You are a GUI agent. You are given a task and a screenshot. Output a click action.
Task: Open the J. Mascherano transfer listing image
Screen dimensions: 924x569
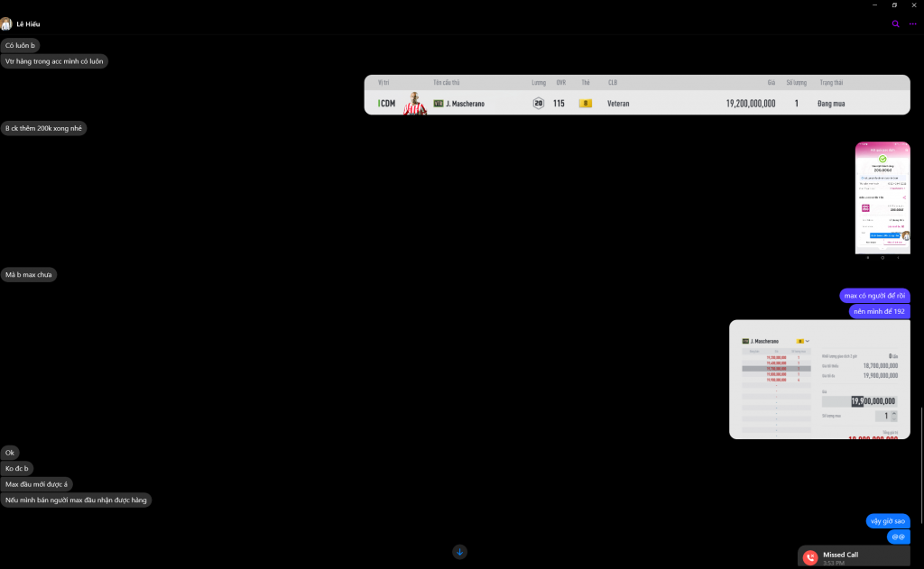637,95
